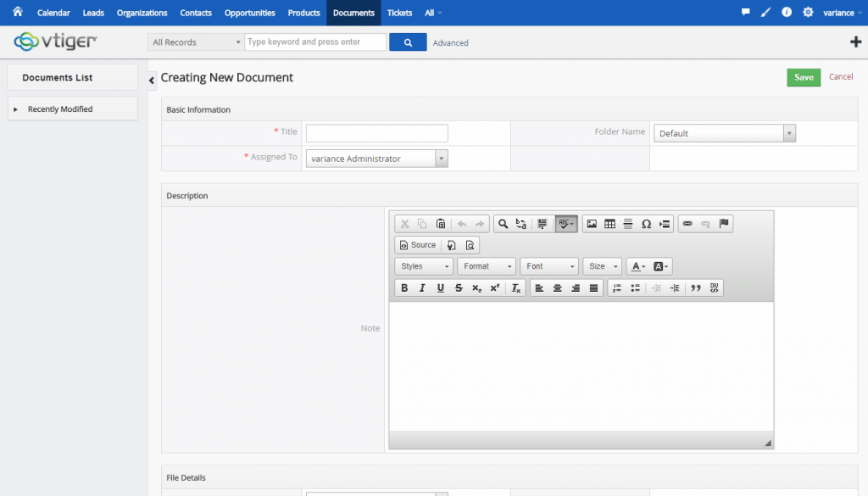Insert a table into the description

pyautogui.click(x=609, y=224)
